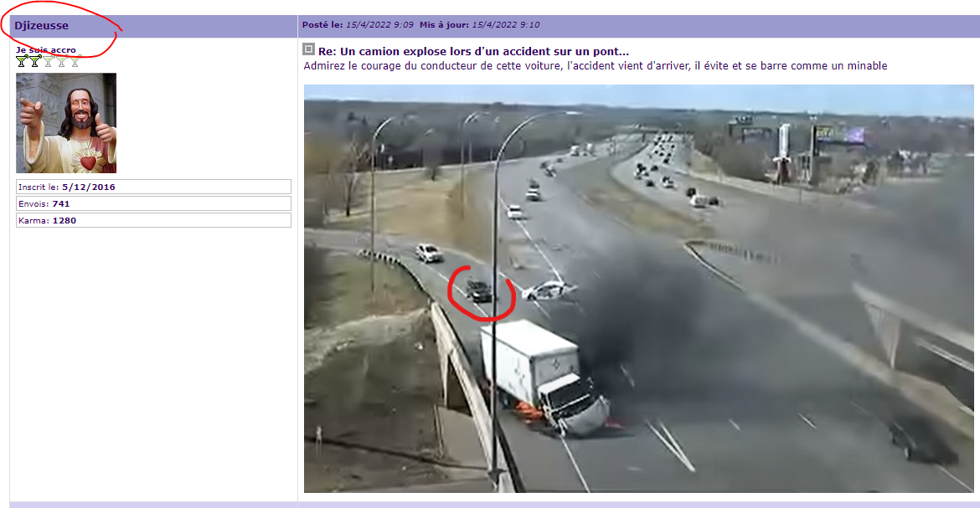Click the last faded martini rank icon
The height and width of the screenshot is (508, 980).
pos(75,61)
